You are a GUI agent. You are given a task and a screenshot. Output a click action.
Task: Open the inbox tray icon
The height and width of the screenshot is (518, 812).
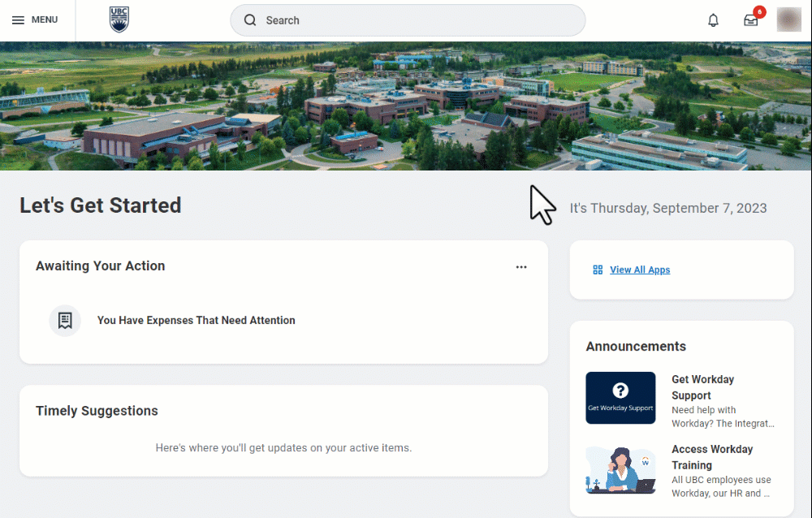(750, 21)
